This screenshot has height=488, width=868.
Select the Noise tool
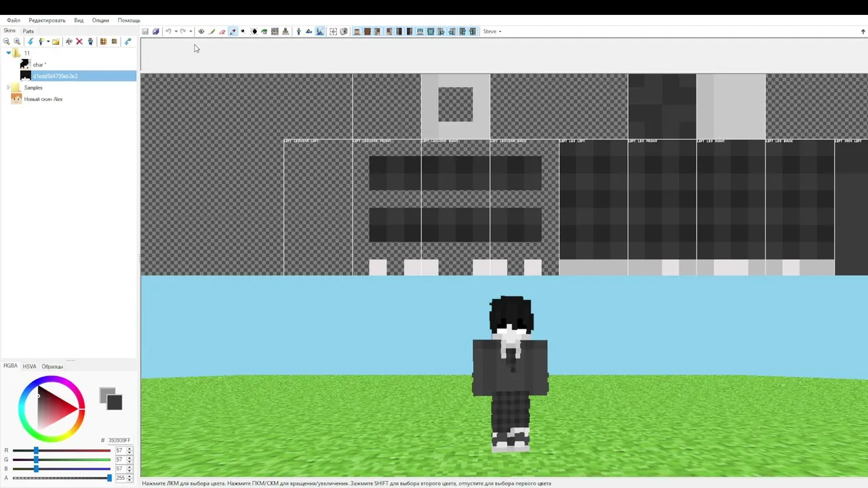click(x=275, y=31)
